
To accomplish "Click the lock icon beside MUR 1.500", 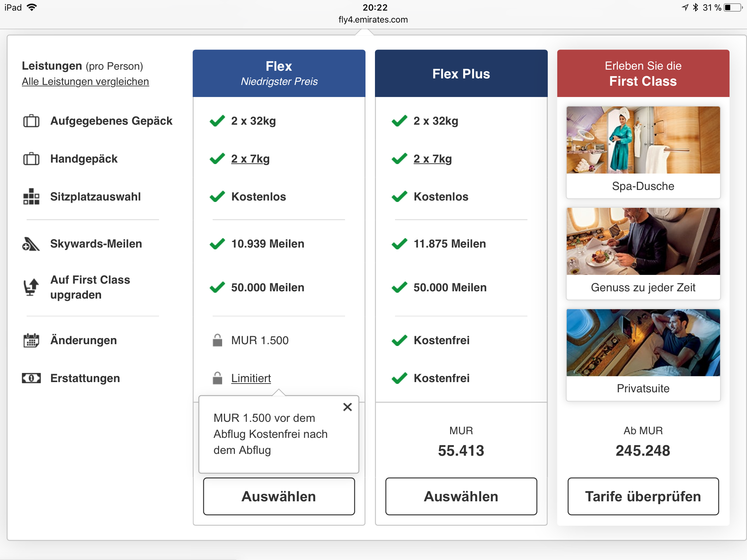I will pyautogui.click(x=217, y=340).
